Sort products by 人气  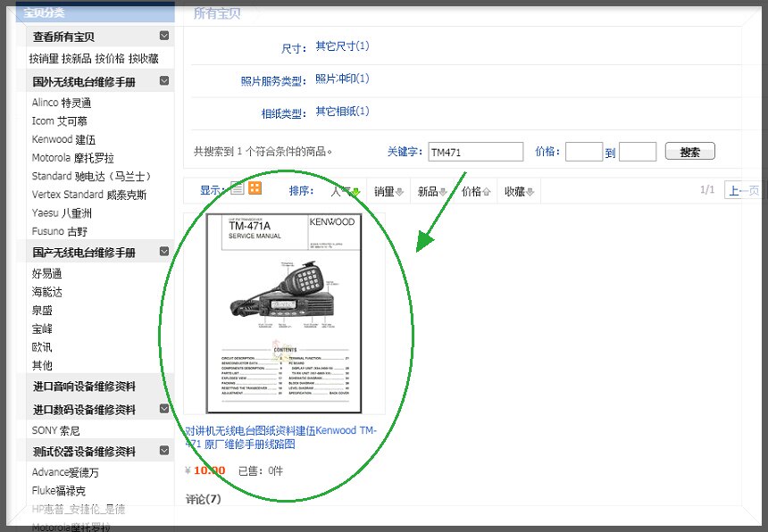click(x=346, y=191)
